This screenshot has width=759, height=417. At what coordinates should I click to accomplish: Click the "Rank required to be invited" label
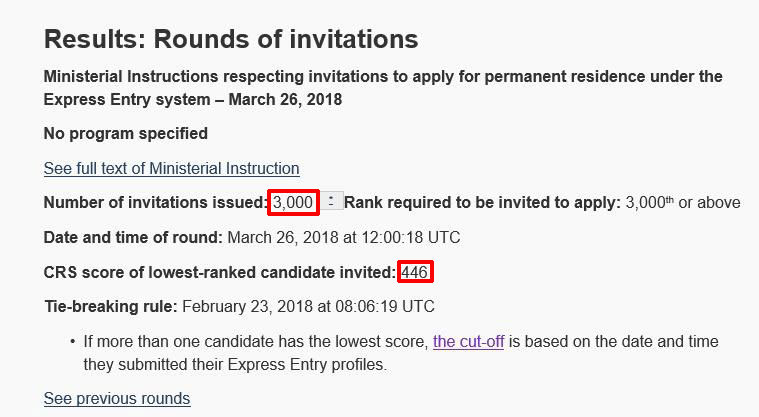point(483,202)
